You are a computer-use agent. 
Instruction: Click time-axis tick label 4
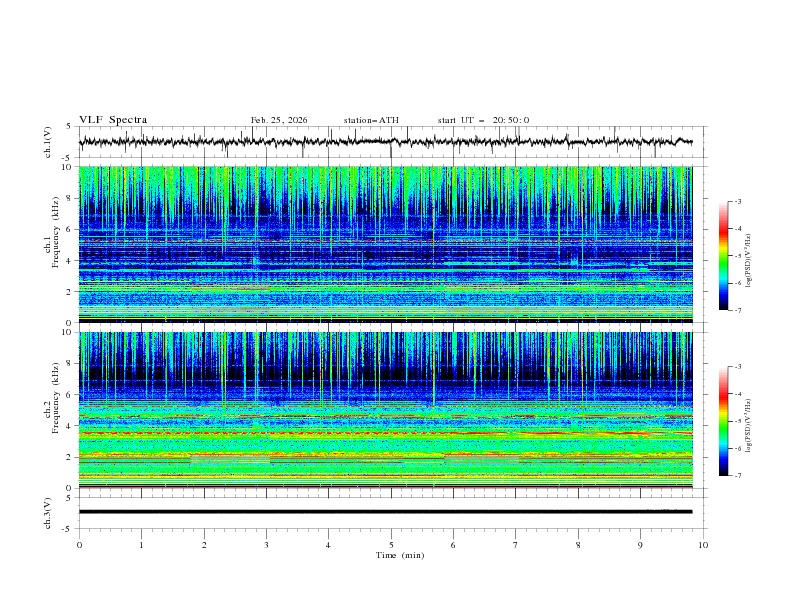point(328,545)
